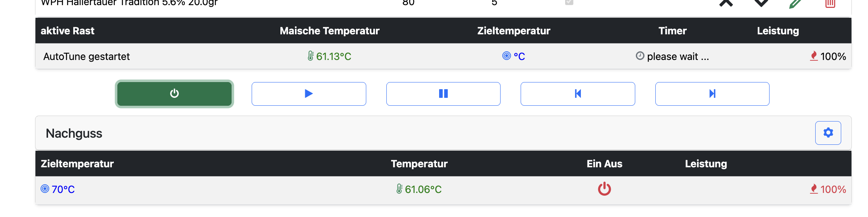Click the Nachguss temperature reading 61.06°C
Viewport: 868px width, 217px height.
tap(419, 189)
